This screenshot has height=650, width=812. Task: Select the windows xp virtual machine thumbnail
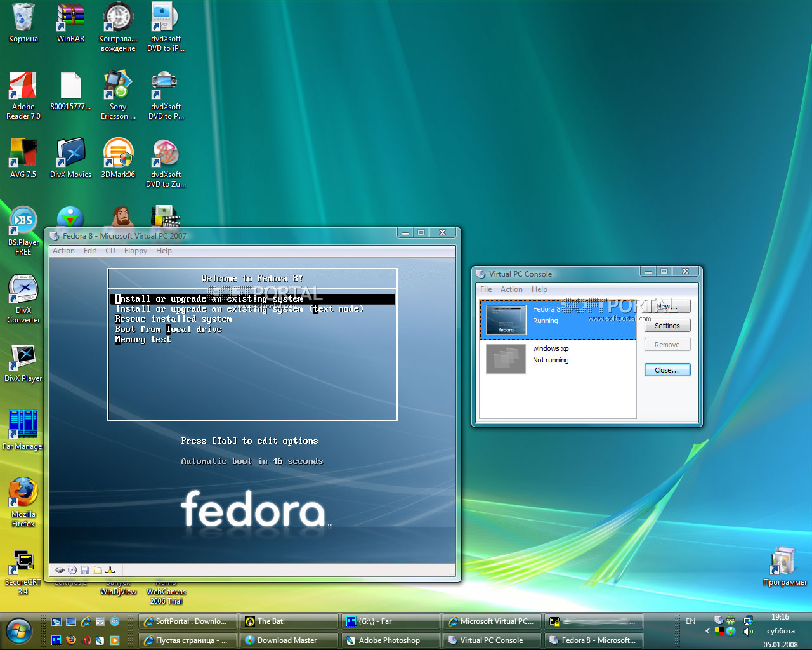(506, 359)
